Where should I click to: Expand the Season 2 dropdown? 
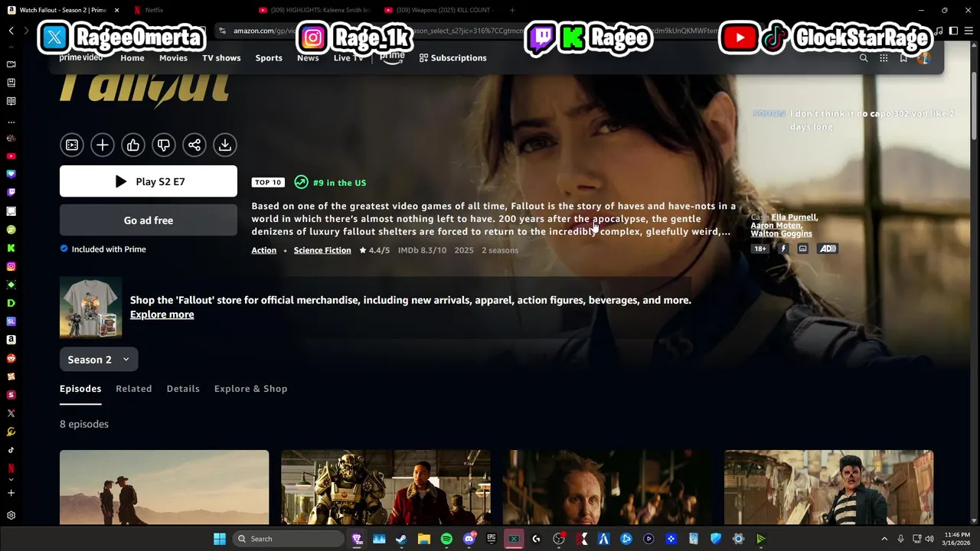click(x=99, y=360)
